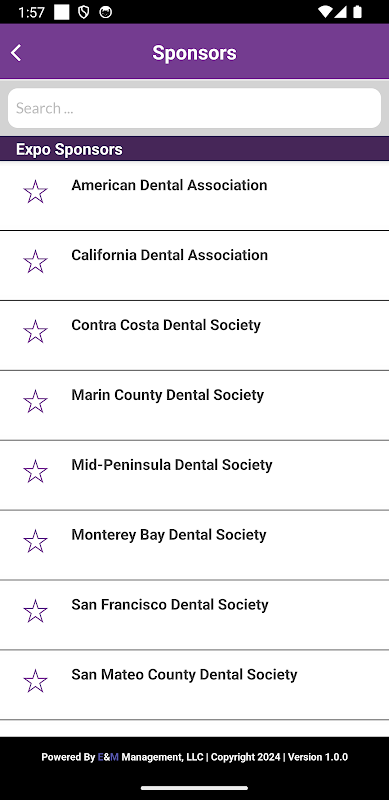This screenshot has width=389, height=800.
Task: Focus the Search sponsors input field
Action: pyautogui.click(x=194, y=108)
